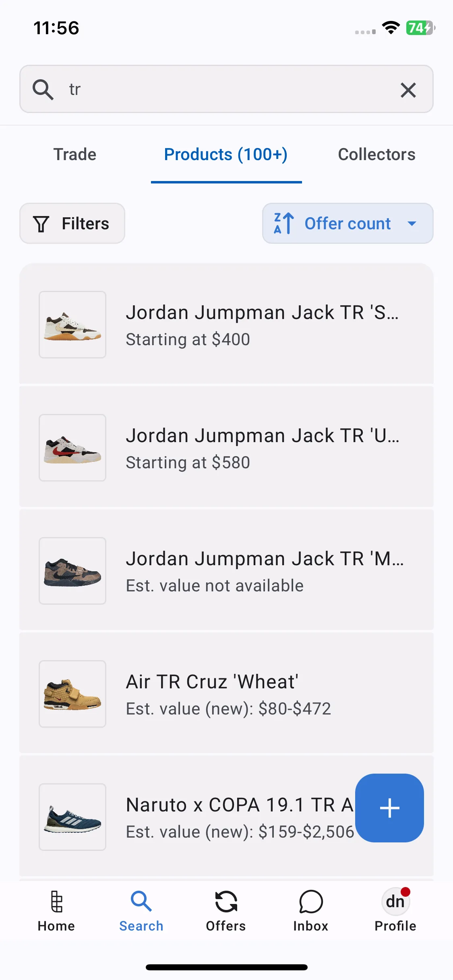Open Jordan Jumpman Jack TR starting at $400

tap(226, 324)
